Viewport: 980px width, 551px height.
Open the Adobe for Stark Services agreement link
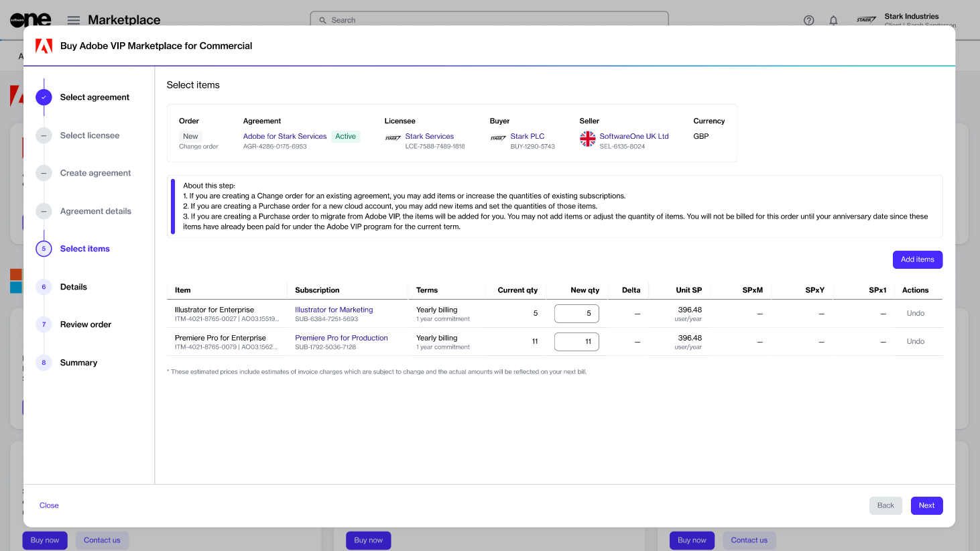285,136
